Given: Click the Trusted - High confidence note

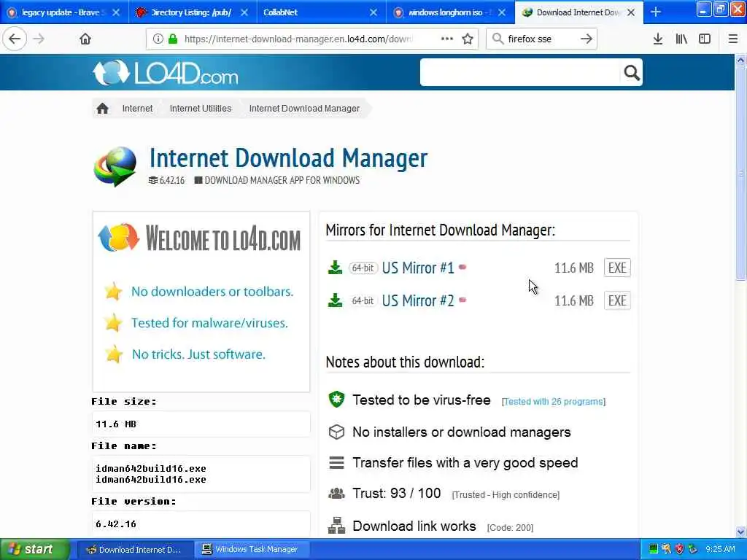Looking at the screenshot, I should (x=506, y=495).
